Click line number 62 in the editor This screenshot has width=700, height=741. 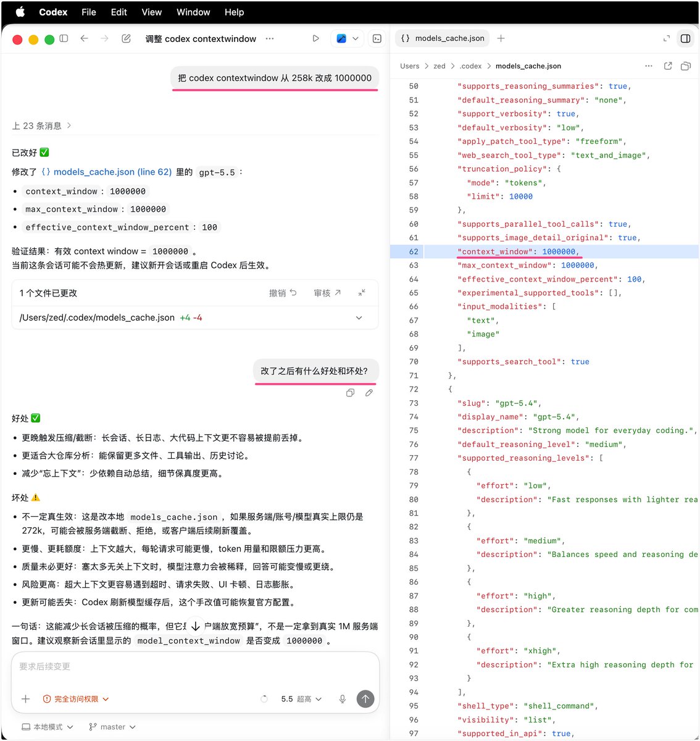pos(414,251)
